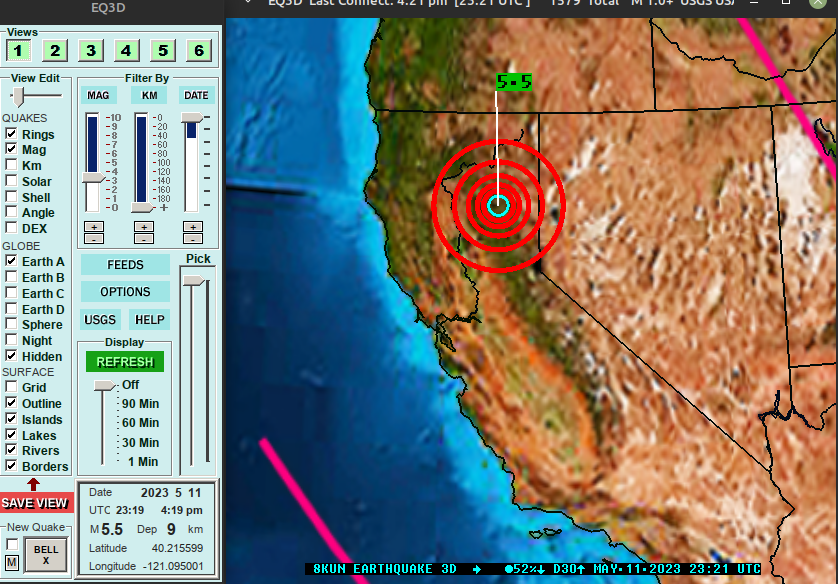
Task: Enable the Angle checkbox
Action: 11,212
